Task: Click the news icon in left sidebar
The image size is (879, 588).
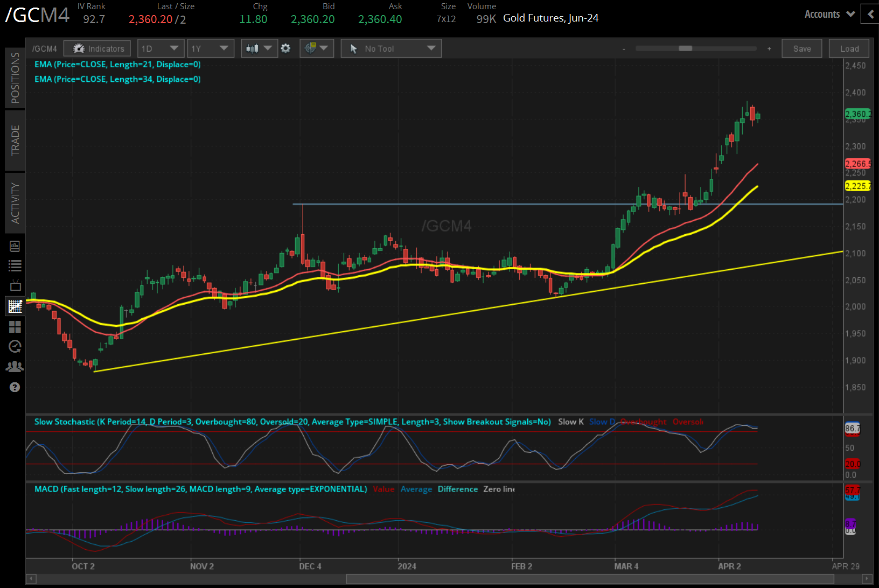Action: click(15, 246)
